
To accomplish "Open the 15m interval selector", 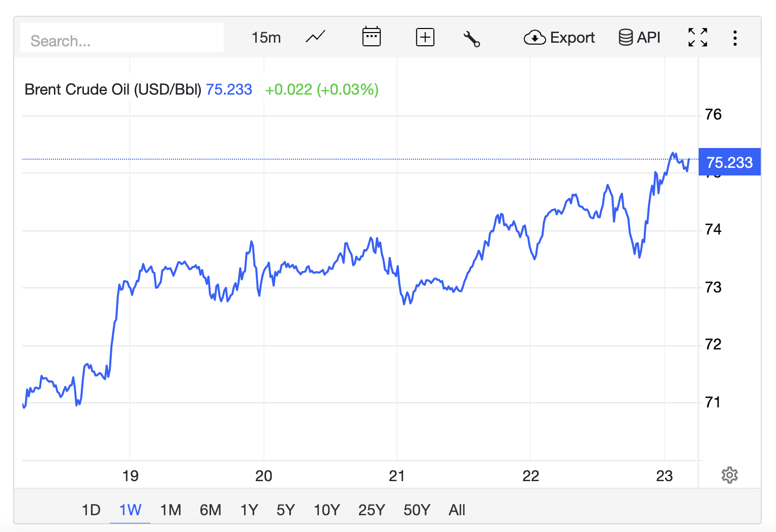I will pyautogui.click(x=266, y=38).
